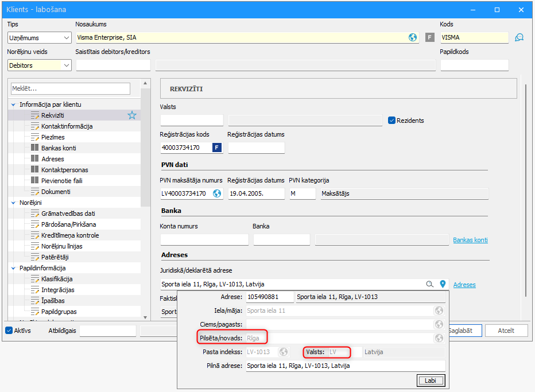Select Pārdošana/Pirkšana in the tree
Image resolution: width=535 pixels, height=392 pixels.
[x=68, y=224]
